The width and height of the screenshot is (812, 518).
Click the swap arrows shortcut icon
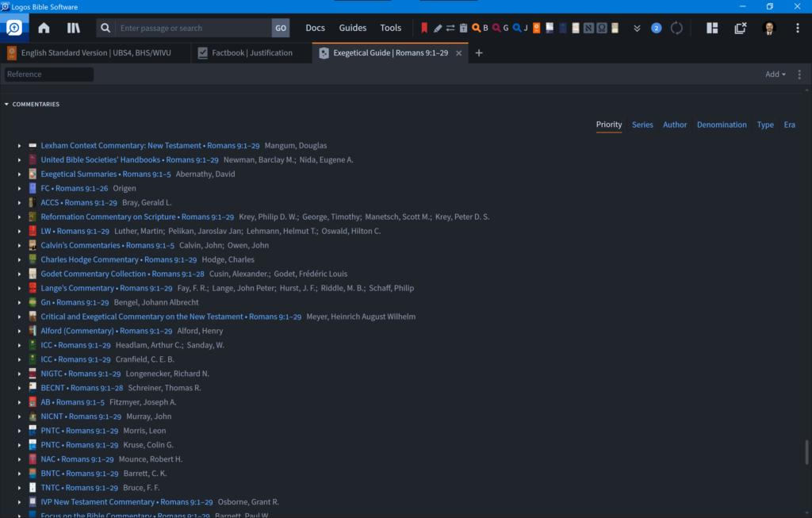450,28
